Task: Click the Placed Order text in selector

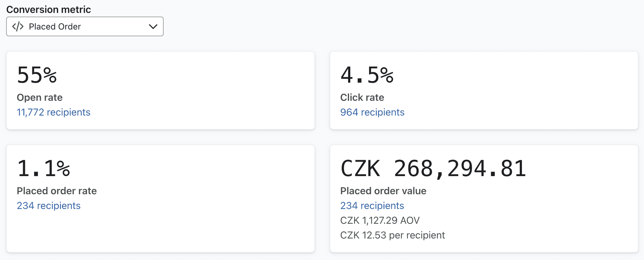Action: (55, 26)
